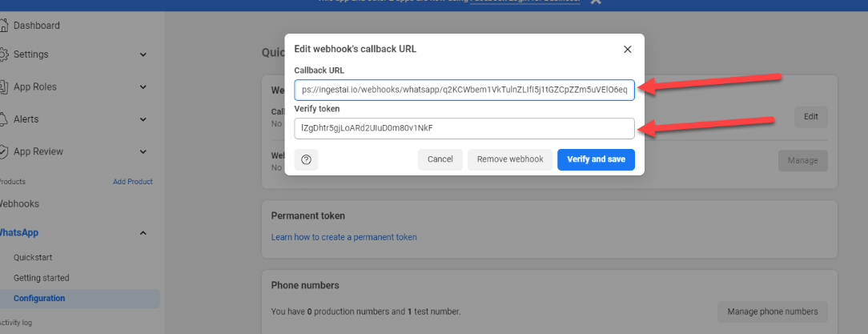Open Learn how to create permanent token

point(344,237)
